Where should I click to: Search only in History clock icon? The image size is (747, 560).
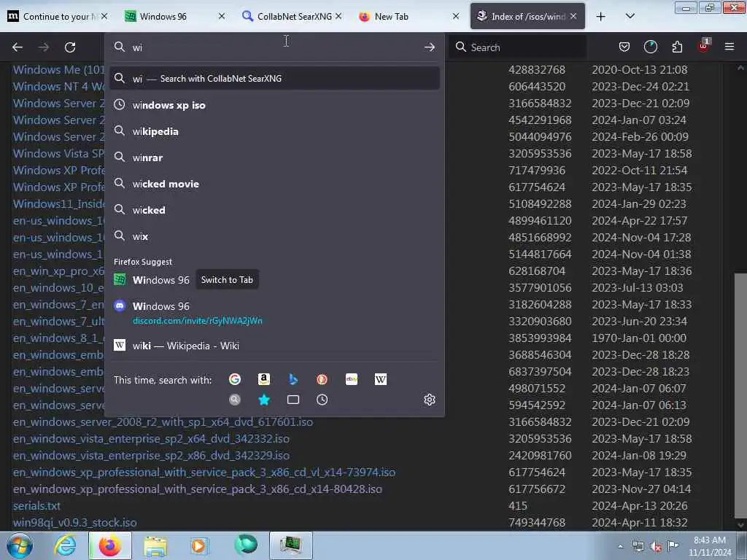pyautogui.click(x=322, y=400)
